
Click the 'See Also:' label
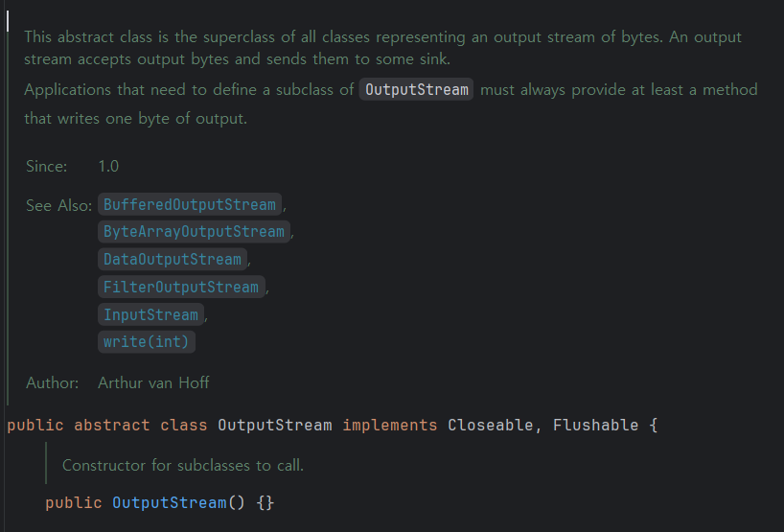pyautogui.click(x=59, y=205)
